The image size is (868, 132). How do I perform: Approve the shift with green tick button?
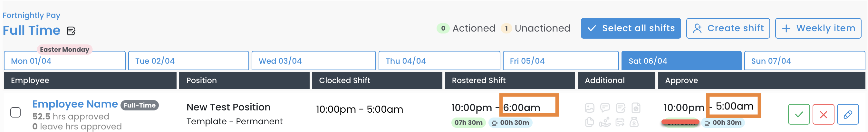(x=799, y=115)
